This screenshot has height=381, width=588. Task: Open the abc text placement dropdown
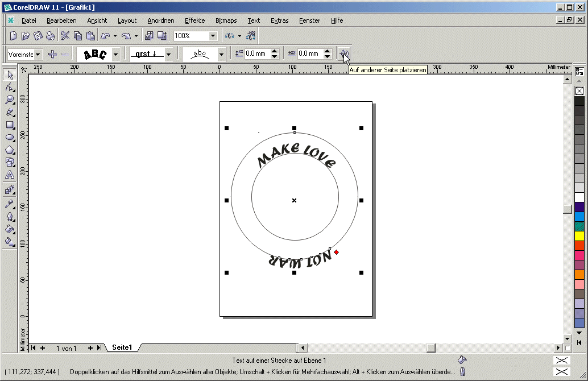coord(222,55)
